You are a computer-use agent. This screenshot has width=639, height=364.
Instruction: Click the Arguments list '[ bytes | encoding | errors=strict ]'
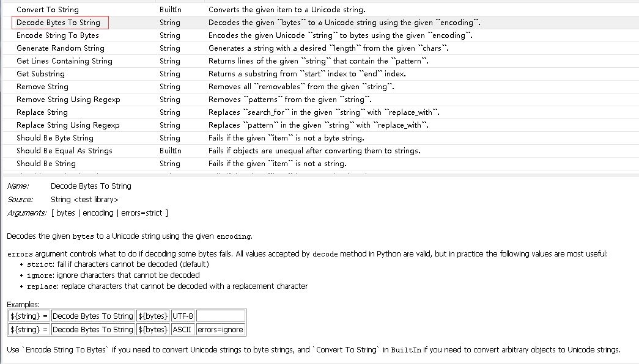[x=109, y=213]
